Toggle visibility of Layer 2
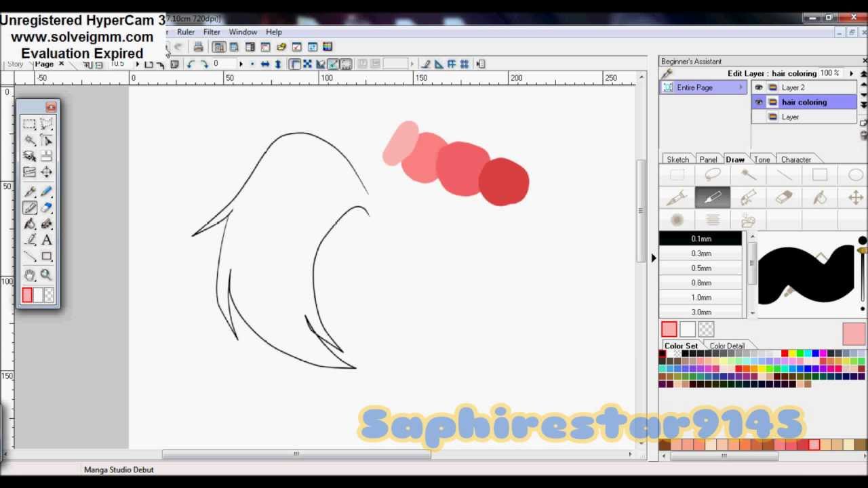The width and height of the screenshot is (868, 488). click(758, 87)
